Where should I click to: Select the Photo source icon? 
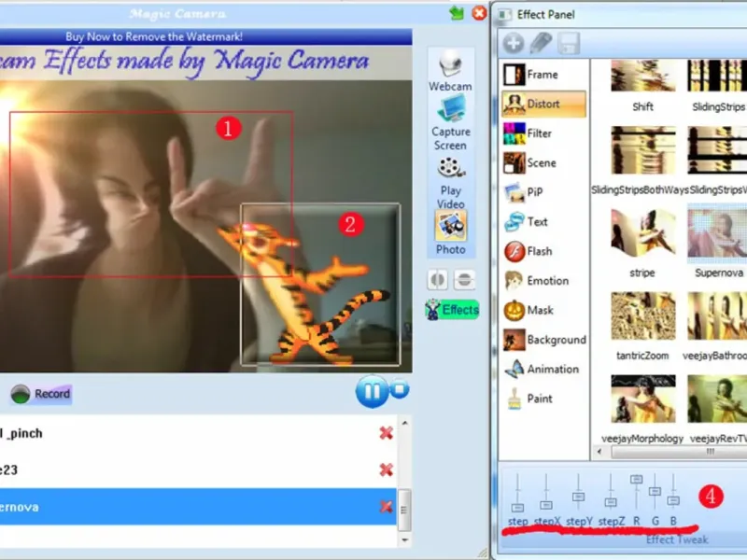pos(451,233)
